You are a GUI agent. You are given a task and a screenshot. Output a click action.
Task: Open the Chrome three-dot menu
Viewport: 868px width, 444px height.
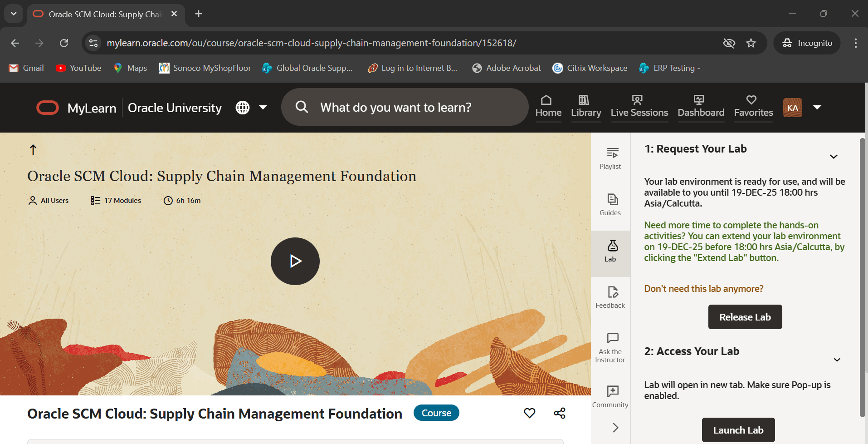pos(855,43)
